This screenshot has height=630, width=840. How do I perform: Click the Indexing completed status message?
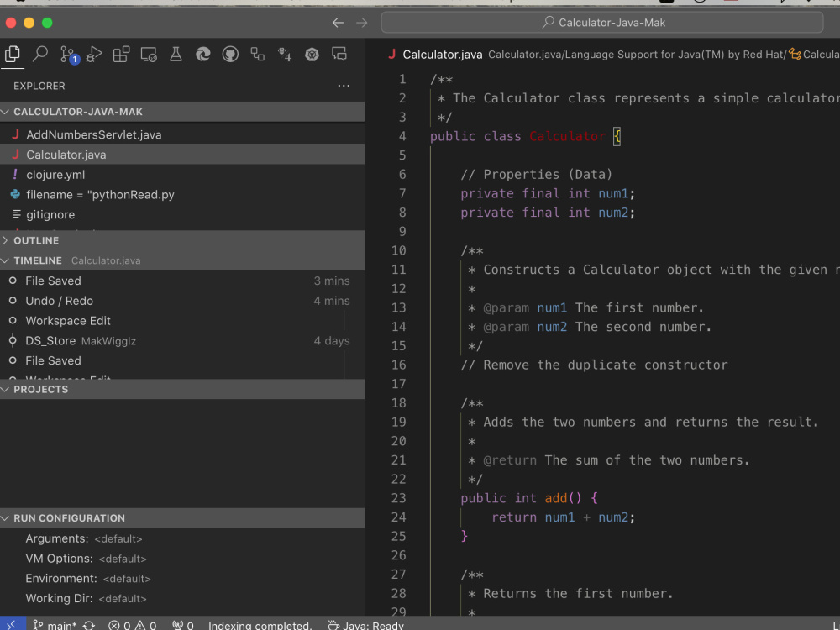[260, 625]
